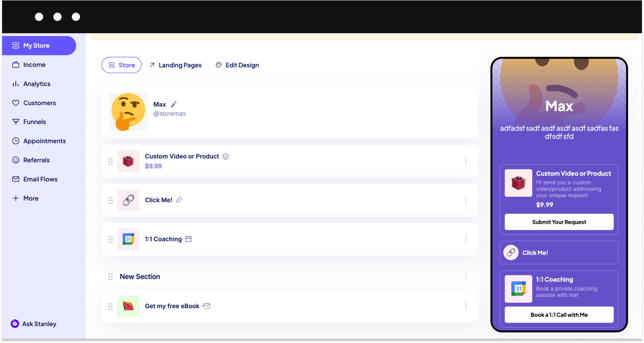Click the Customers menu item

click(40, 103)
